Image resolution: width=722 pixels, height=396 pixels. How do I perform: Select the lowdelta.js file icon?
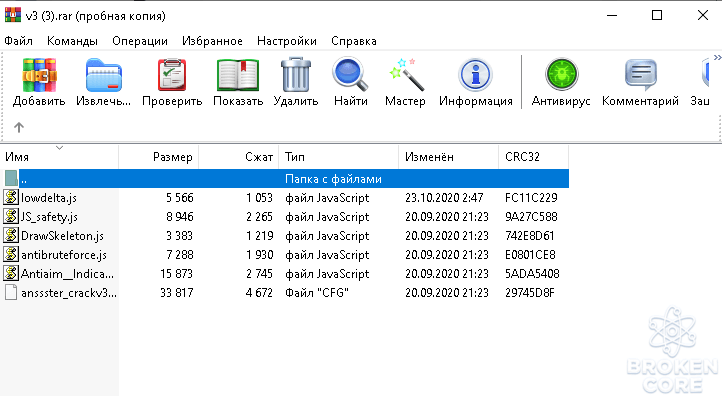coord(11,198)
